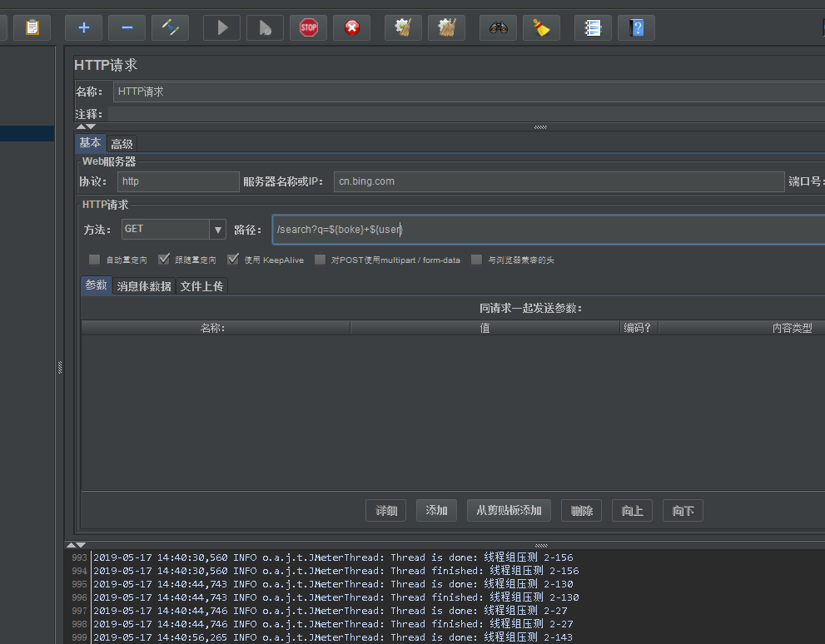Image resolution: width=825 pixels, height=644 pixels.
Task: Click the binoculars Search icon
Action: 498,27
